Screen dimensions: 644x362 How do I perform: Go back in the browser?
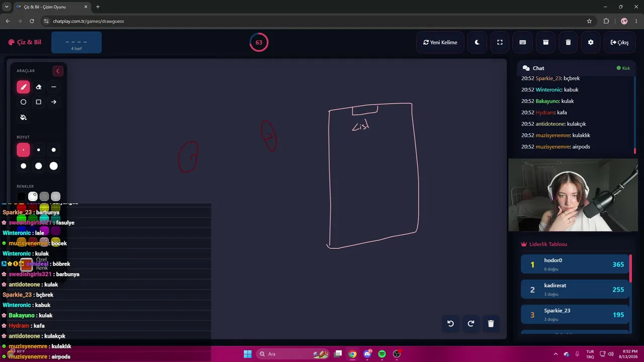[x=8, y=21]
